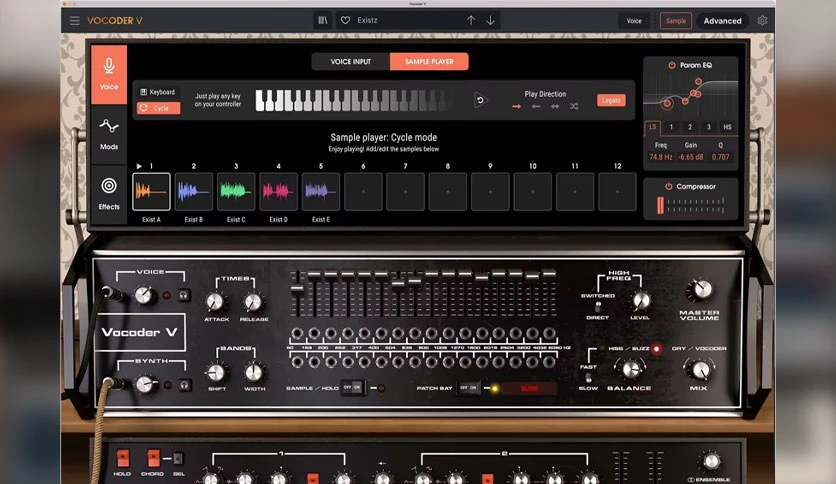The image size is (836, 484).
Task: Toggle Voice headphone monitor button
Action: 184,295
